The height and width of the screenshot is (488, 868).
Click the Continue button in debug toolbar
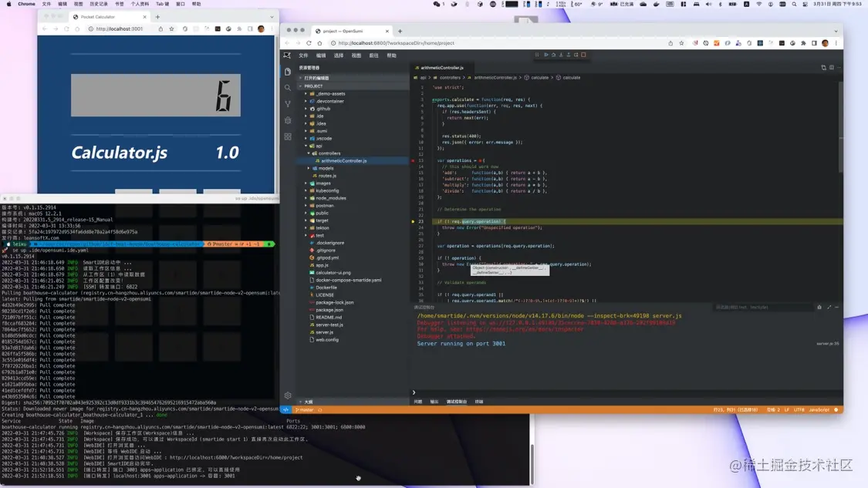click(545, 55)
